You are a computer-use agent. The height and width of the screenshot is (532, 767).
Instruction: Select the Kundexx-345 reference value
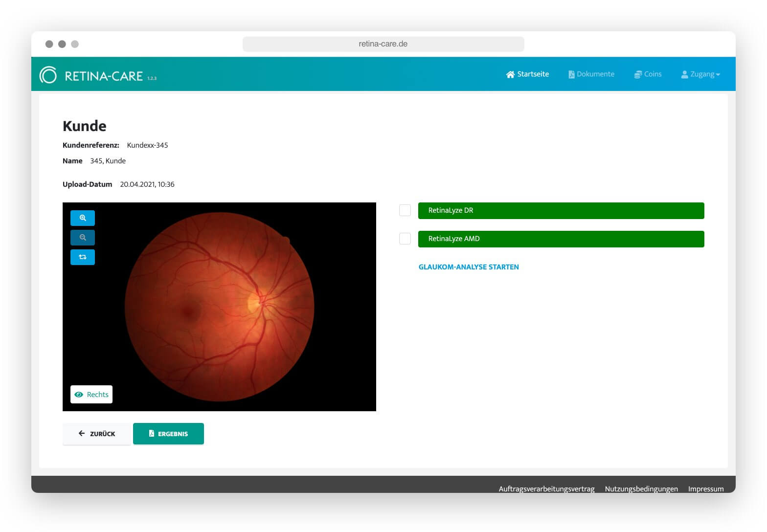point(147,145)
